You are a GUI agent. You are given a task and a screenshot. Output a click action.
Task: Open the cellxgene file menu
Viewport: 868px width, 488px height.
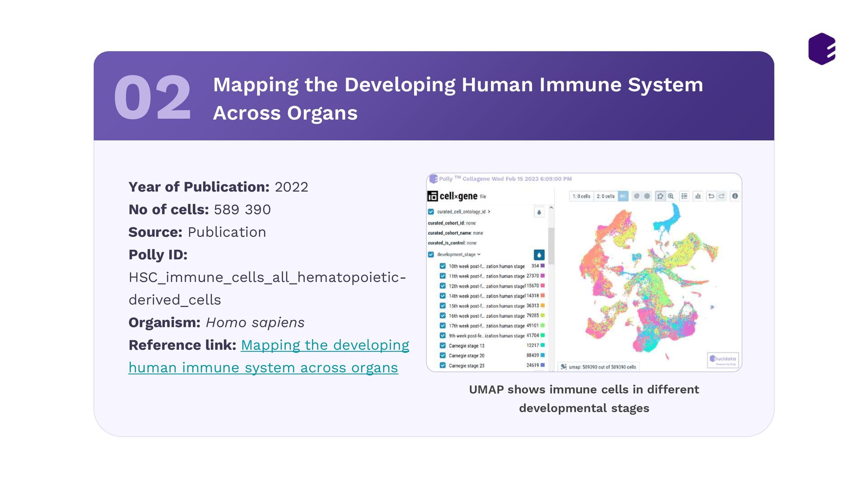(483, 197)
